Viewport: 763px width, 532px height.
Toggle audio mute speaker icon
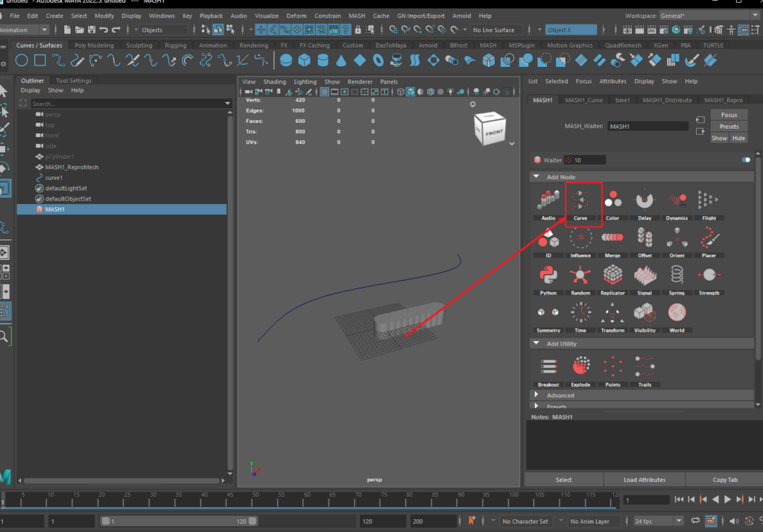(734, 521)
